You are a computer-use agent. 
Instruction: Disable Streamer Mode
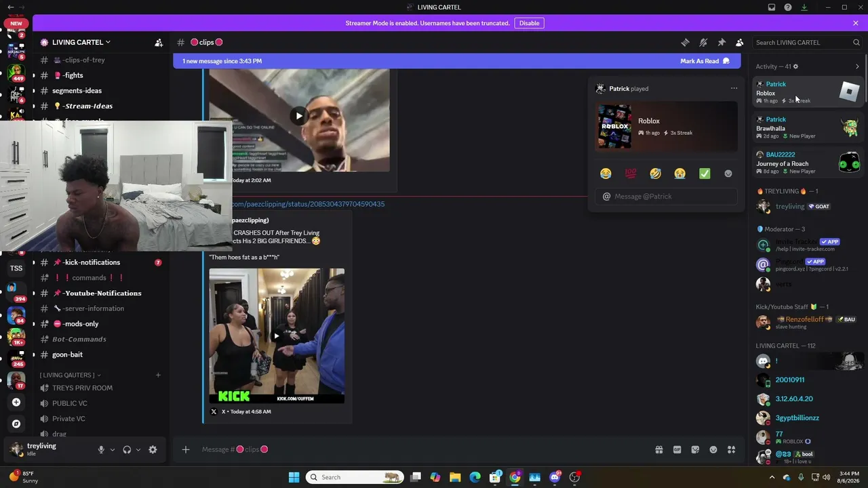(529, 23)
